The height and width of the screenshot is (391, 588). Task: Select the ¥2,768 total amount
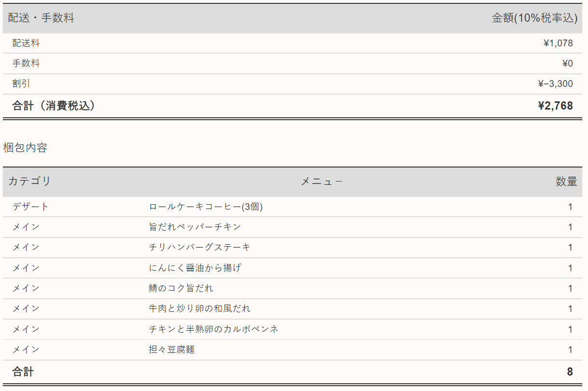click(556, 105)
